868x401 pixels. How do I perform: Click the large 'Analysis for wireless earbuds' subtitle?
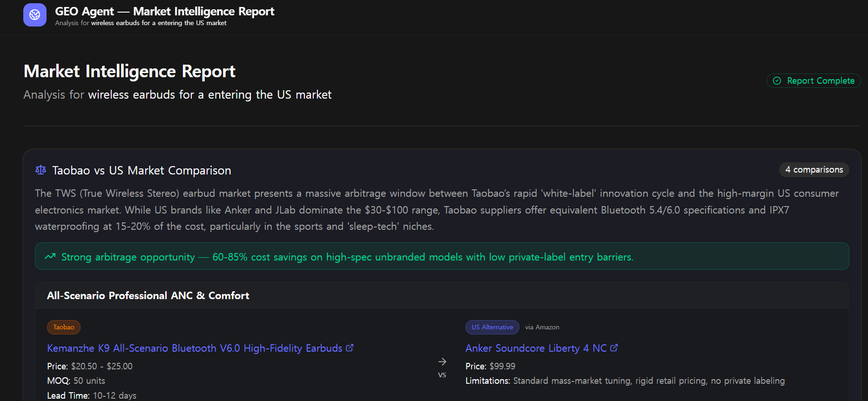(177, 94)
